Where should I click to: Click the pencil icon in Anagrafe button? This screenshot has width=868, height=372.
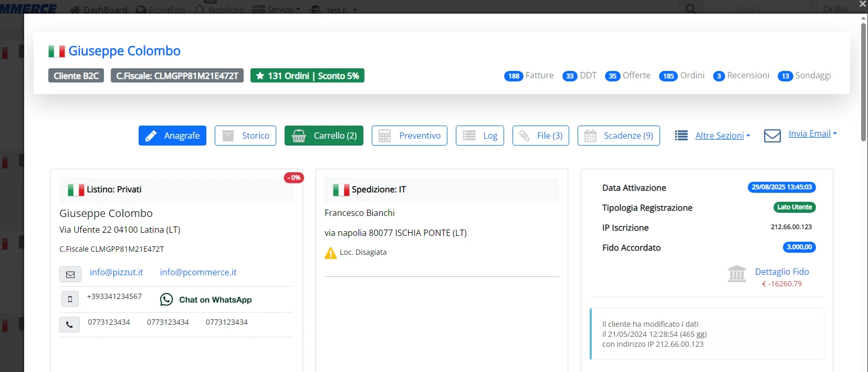click(151, 136)
